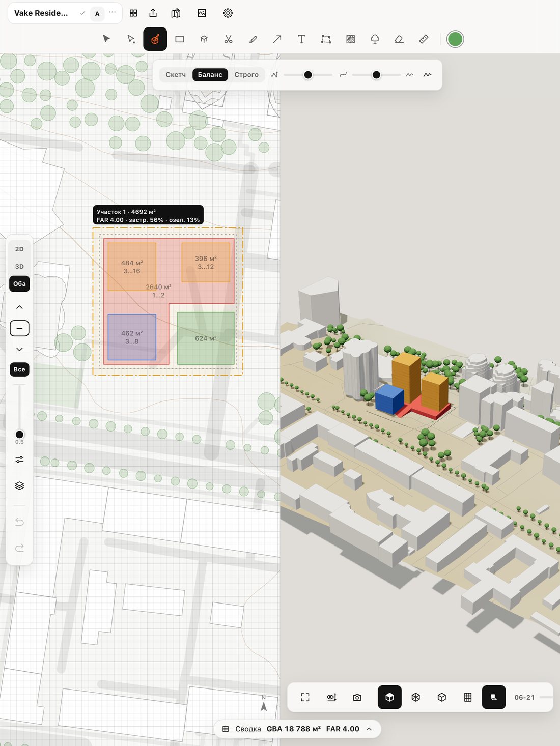Screen dimensions: 560x746
Task: Open the settings gear
Action: pyautogui.click(x=228, y=13)
